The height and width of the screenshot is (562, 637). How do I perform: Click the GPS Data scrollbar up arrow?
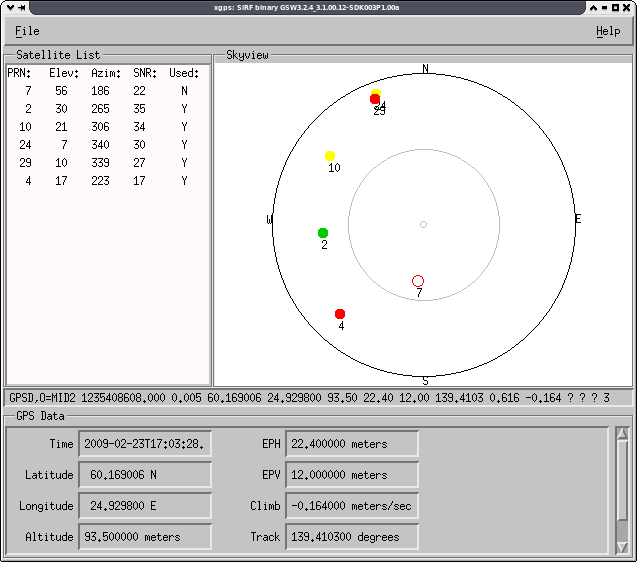coord(622,434)
